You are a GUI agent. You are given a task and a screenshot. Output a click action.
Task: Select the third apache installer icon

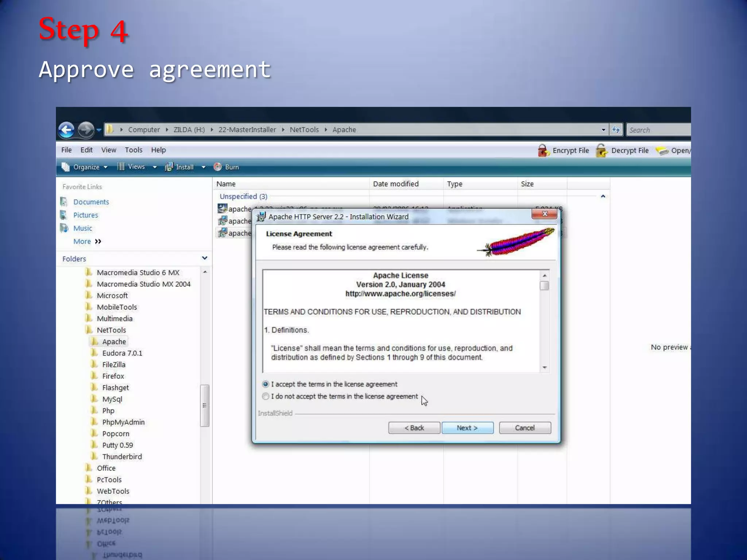(222, 233)
